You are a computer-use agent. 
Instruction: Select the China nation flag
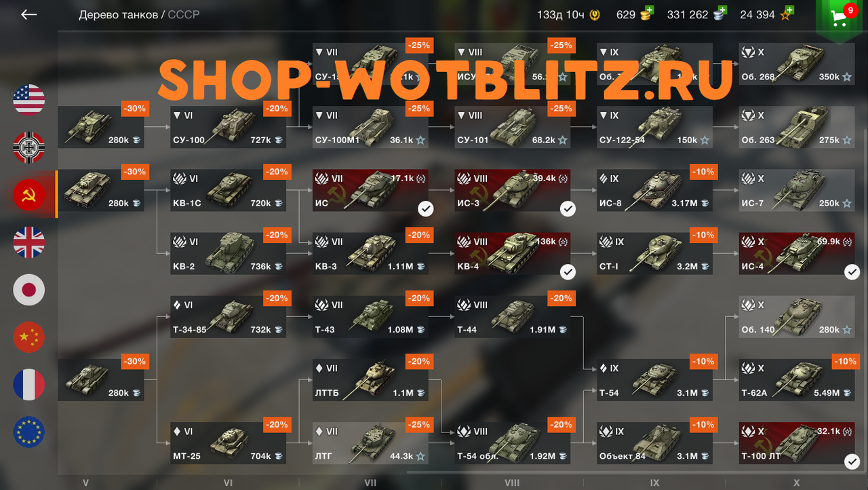point(29,337)
